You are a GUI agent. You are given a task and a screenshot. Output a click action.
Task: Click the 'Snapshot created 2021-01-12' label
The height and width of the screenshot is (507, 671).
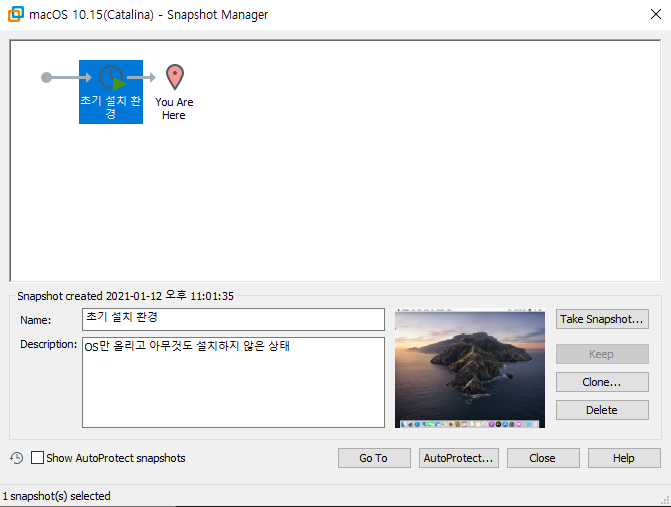(125, 296)
